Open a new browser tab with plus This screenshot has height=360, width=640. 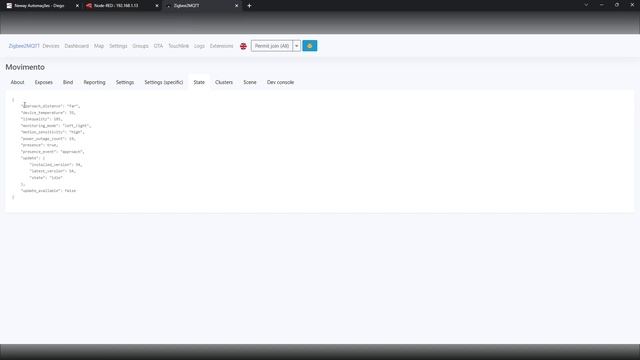(x=249, y=6)
